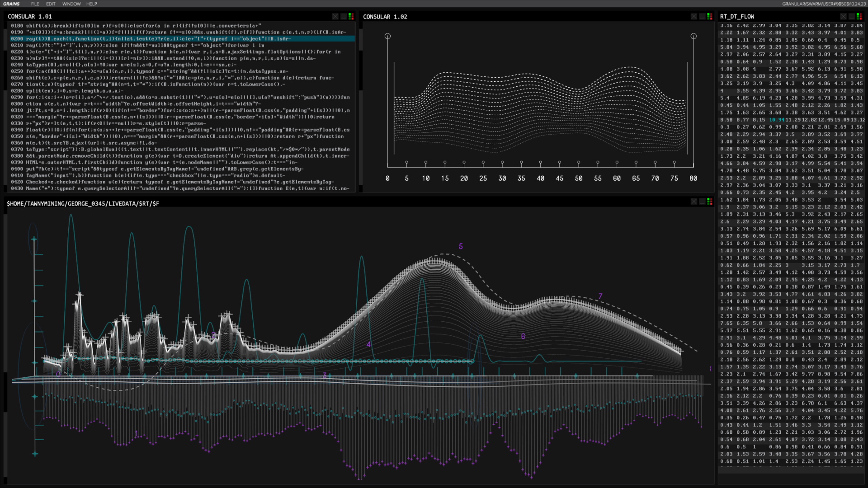
Task: Click the highlighted cyan value 10.94 in the table
Action: (x=776, y=120)
